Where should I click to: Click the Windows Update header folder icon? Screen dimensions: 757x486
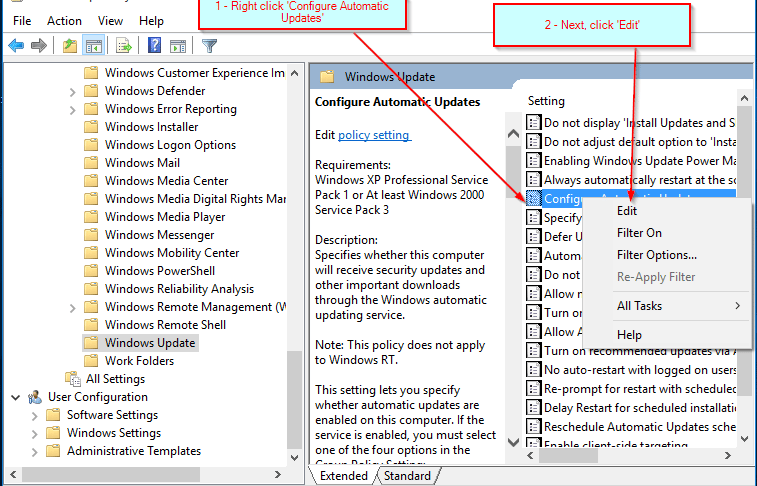point(327,77)
